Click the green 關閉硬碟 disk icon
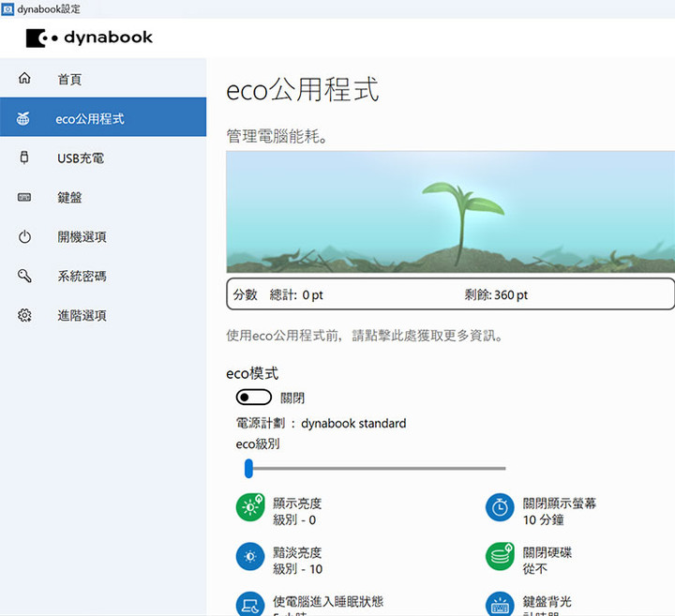This screenshot has height=616, width=675. (x=500, y=556)
